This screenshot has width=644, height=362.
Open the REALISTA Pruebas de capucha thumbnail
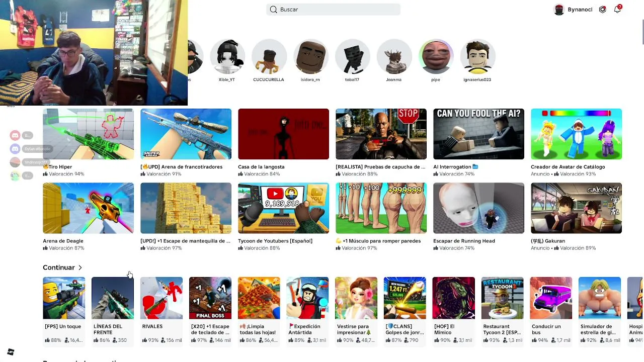pos(381,134)
